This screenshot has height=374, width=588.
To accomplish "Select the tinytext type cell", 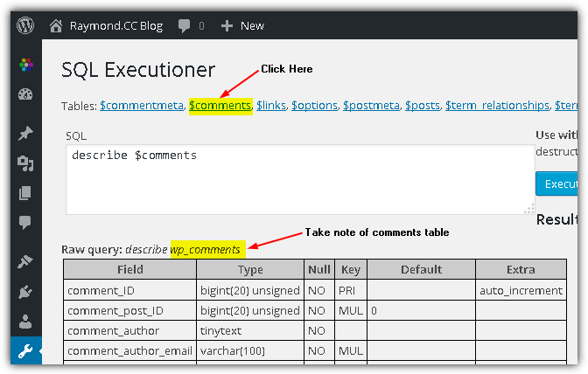I will tap(250, 331).
